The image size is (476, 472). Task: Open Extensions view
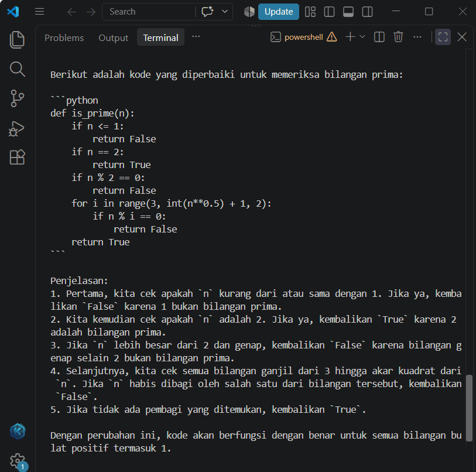pyautogui.click(x=17, y=157)
